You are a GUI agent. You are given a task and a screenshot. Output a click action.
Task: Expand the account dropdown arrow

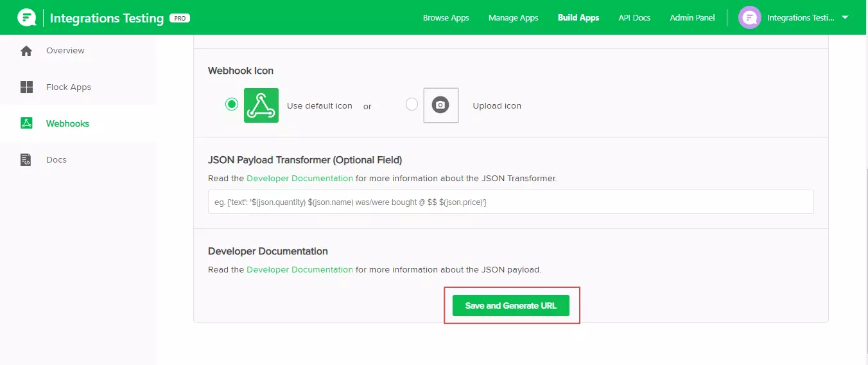click(845, 17)
